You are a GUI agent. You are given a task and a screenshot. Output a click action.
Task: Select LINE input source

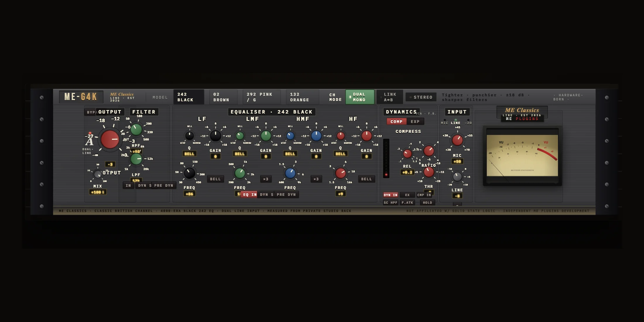click(x=455, y=122)
